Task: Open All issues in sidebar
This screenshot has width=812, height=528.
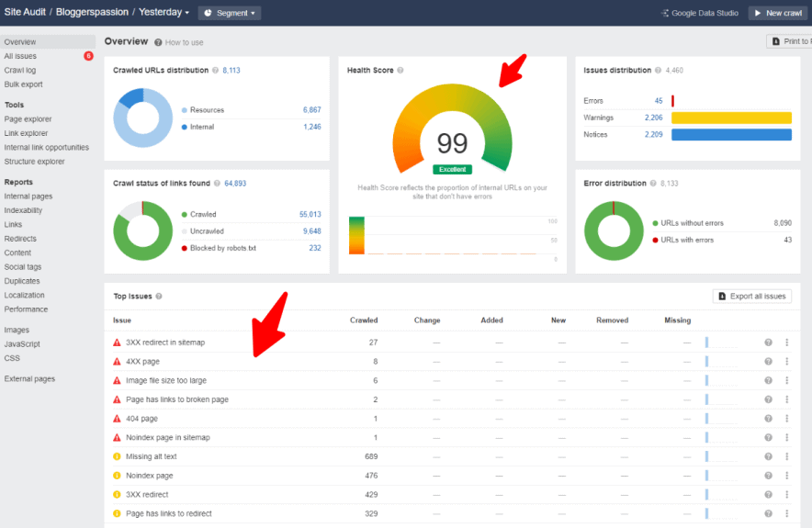Action: coord(20,56)
